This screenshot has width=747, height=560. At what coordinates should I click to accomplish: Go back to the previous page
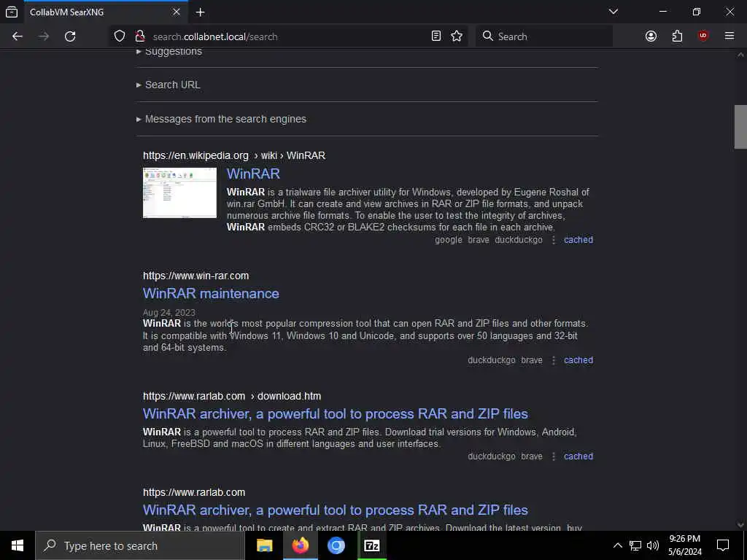18,36
